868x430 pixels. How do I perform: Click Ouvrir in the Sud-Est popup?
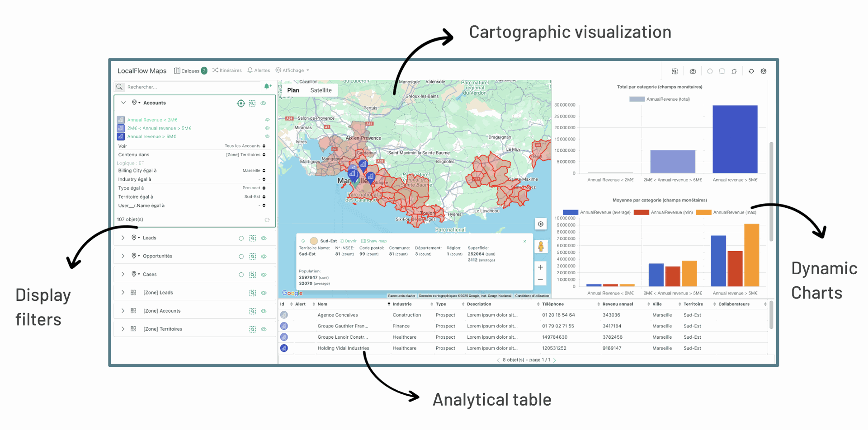point(349,241)
